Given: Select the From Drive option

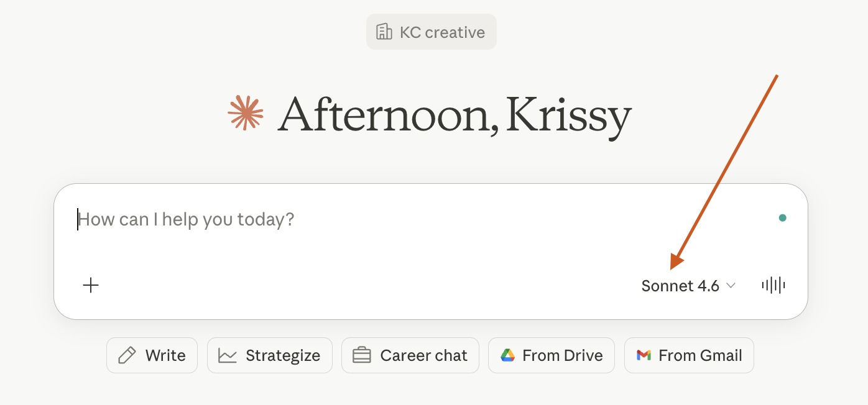Looking at the screenshot, I should pos(551,355).
